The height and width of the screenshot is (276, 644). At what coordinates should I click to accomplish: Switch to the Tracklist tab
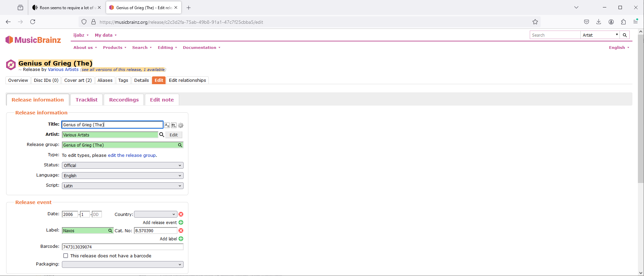click(x=86, y=100)
